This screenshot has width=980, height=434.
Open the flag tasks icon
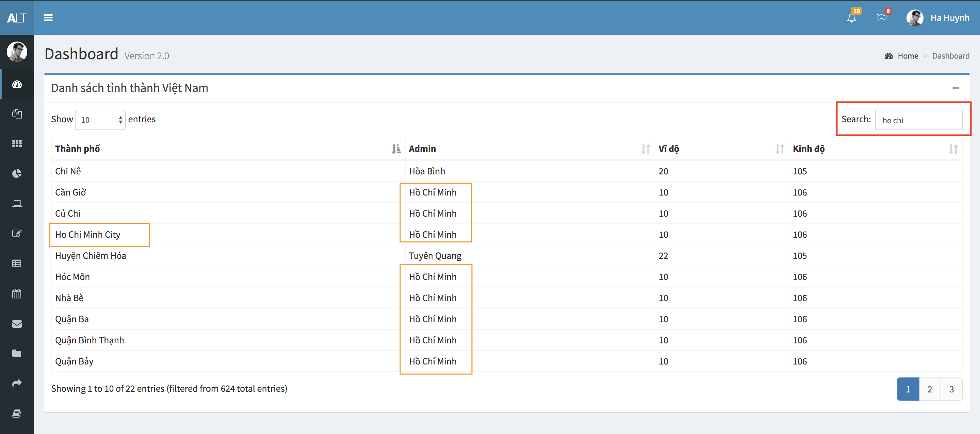tap(881, 18)
